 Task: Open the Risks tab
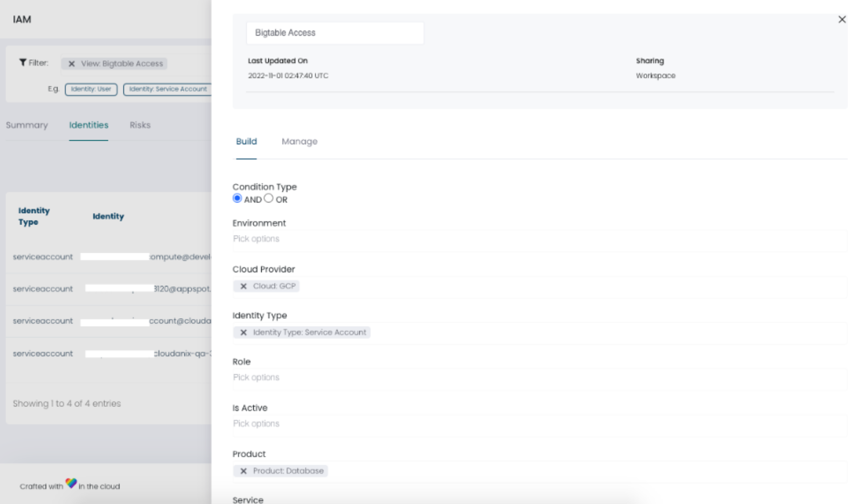coord(140,125)
